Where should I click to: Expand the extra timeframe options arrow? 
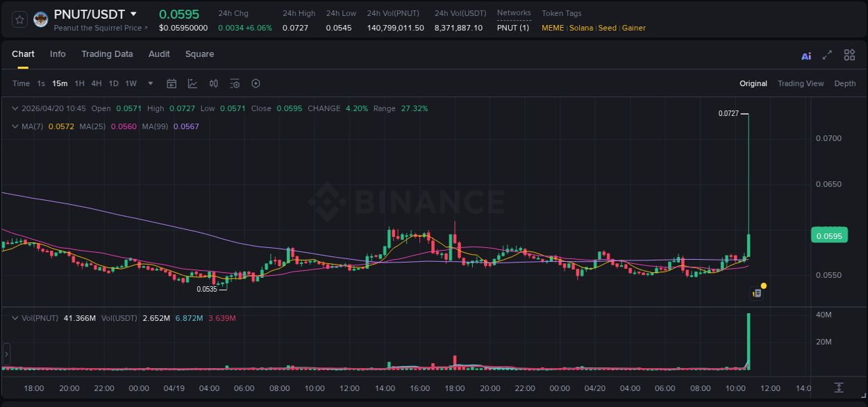[149, 83]
